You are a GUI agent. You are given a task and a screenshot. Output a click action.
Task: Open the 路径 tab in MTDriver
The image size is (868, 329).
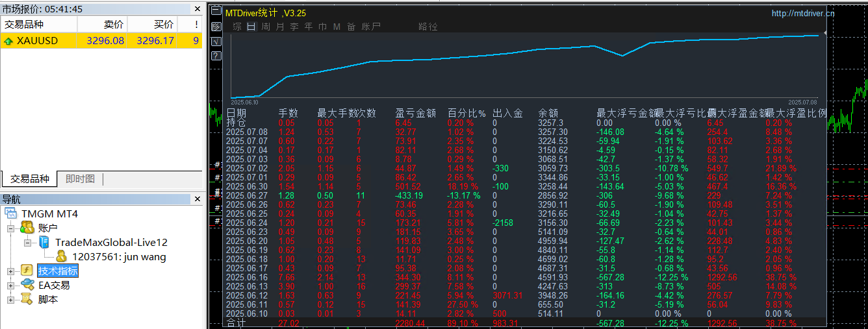click(428, 27)
